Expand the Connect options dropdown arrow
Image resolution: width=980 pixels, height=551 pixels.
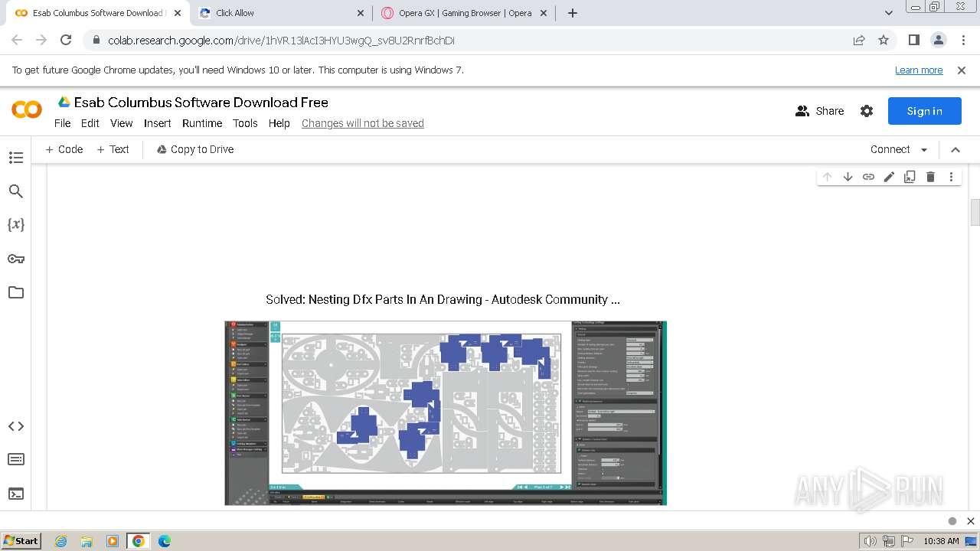(924, 150)
